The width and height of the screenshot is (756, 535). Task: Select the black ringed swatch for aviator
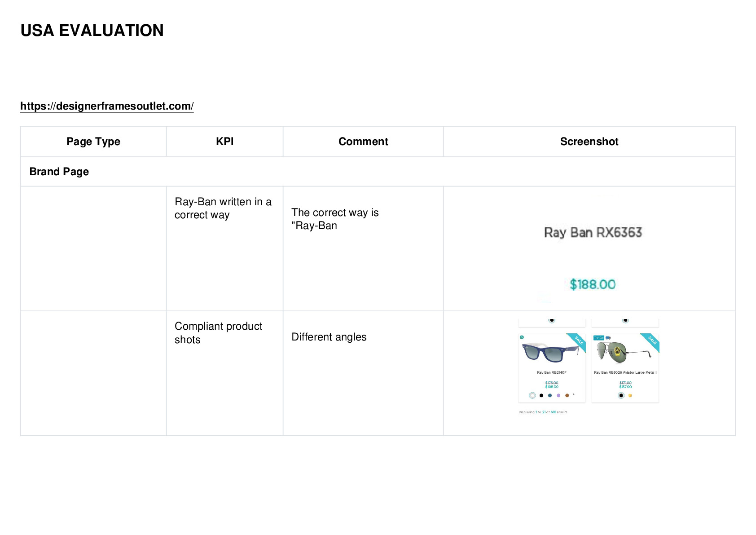point(621,395)
